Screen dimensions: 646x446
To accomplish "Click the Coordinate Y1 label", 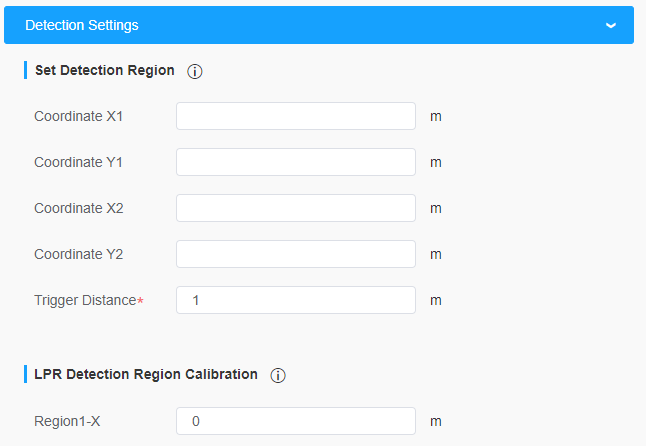I will pos(78,162).
